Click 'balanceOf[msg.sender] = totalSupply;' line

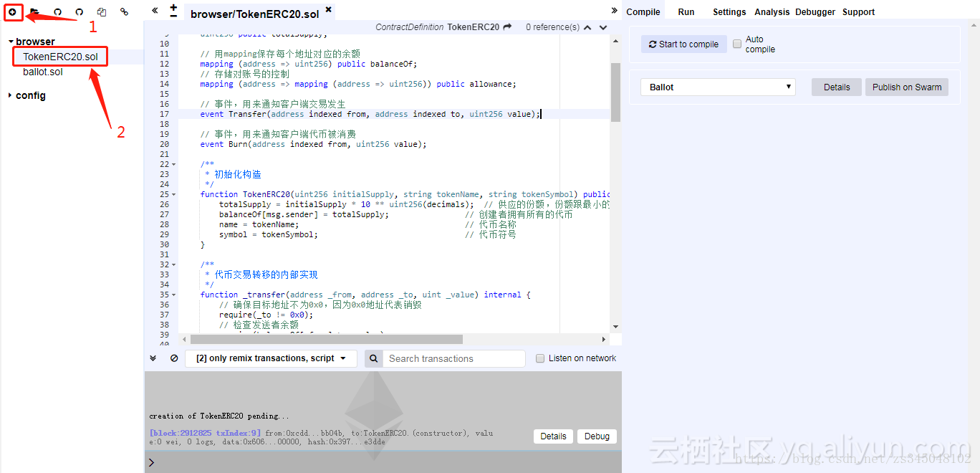tap(304, 214)
